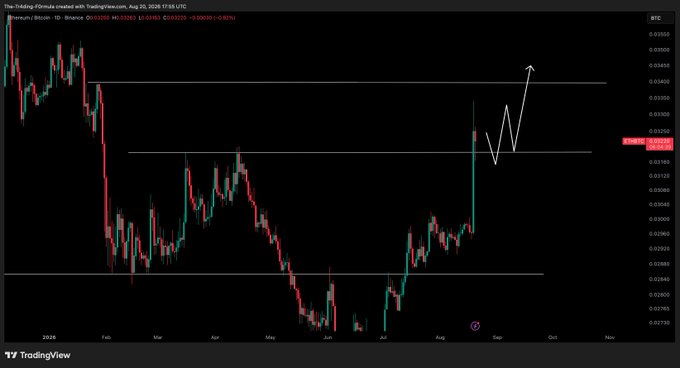
Task: Click the May label on time axis
Action: (270, 337)
